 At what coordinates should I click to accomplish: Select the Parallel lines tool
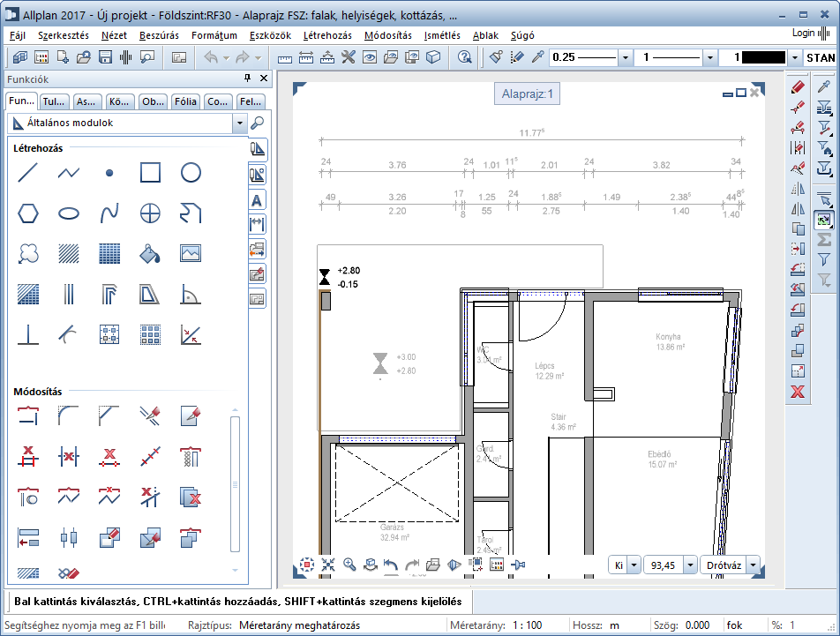tap(69, 295)
